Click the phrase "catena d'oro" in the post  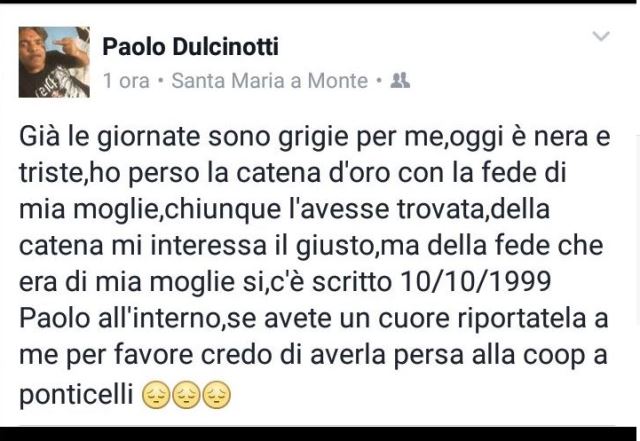tap(313, 173)
